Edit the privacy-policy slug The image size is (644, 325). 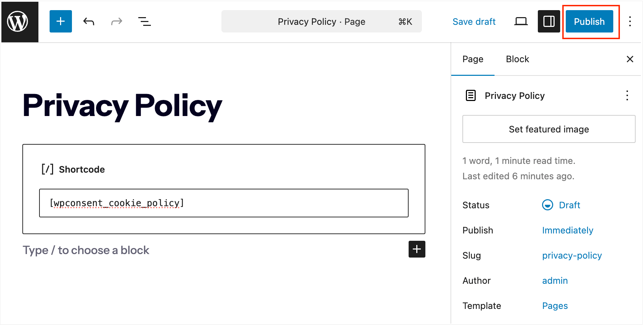(x=572, y=255)
